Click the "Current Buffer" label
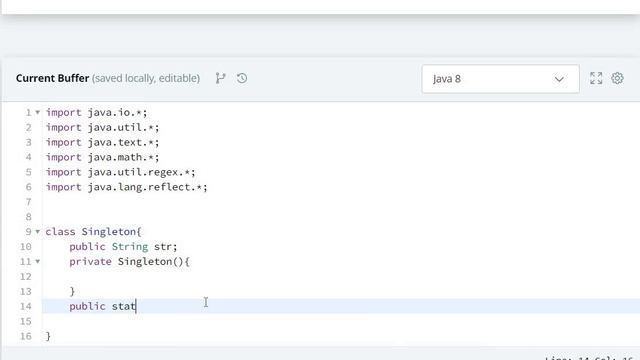Screen dimensions: 640x360 pyautogui.click(x=52, y=78)
